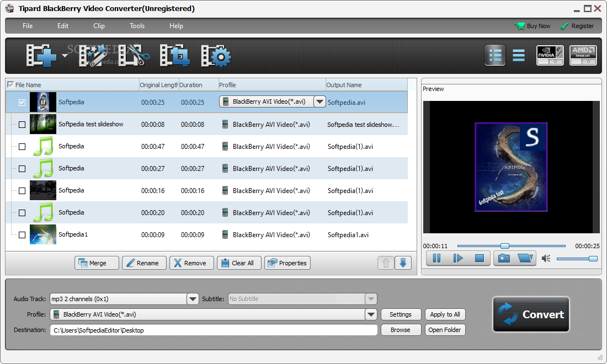Viewport: 607px width, 364px height.
Task: Click the Buy Now cart link
Action: pos(533,26)
